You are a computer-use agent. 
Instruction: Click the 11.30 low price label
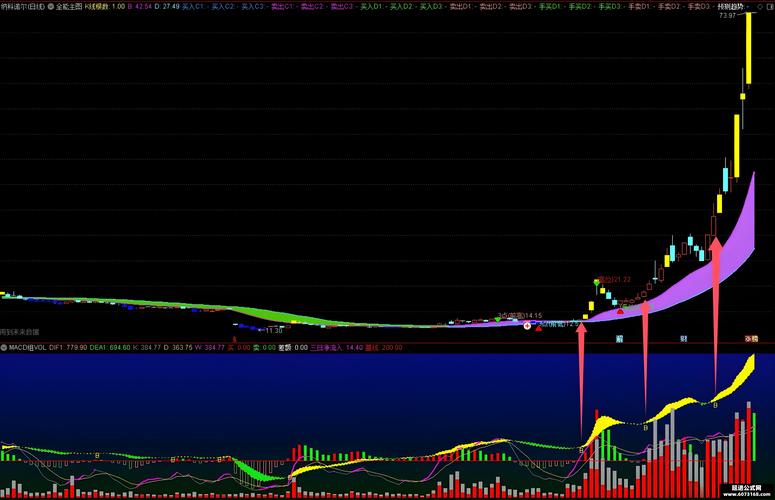coord(274,331)
